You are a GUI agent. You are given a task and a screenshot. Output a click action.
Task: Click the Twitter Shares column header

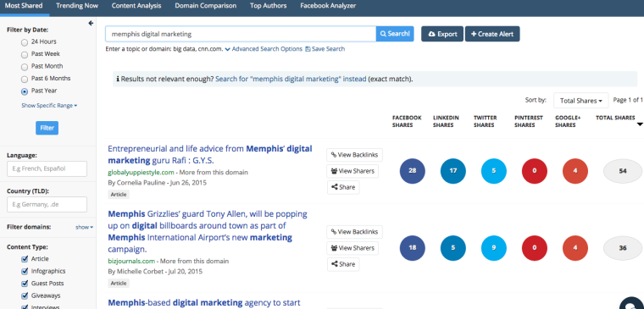pos(485,121)
